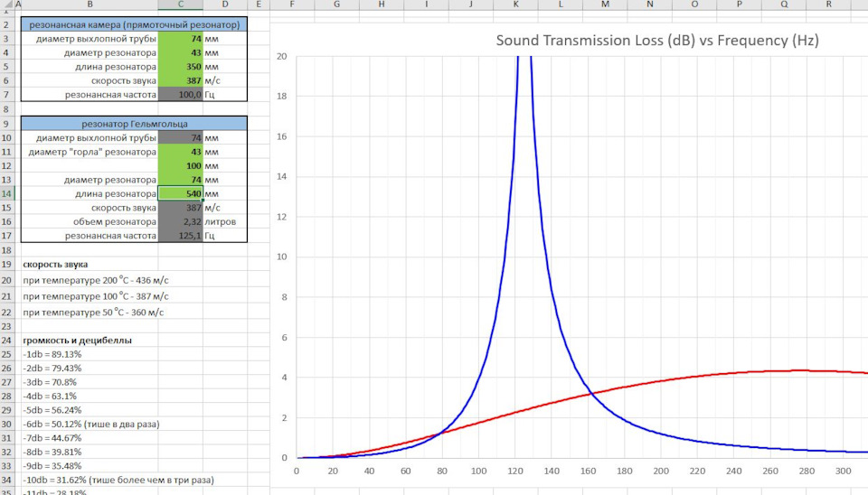The width and height of the screenshot is (868, 495).
Task: Select the cell containing exhaust pipe diameter 74
Action: click(x=181, y=39)
